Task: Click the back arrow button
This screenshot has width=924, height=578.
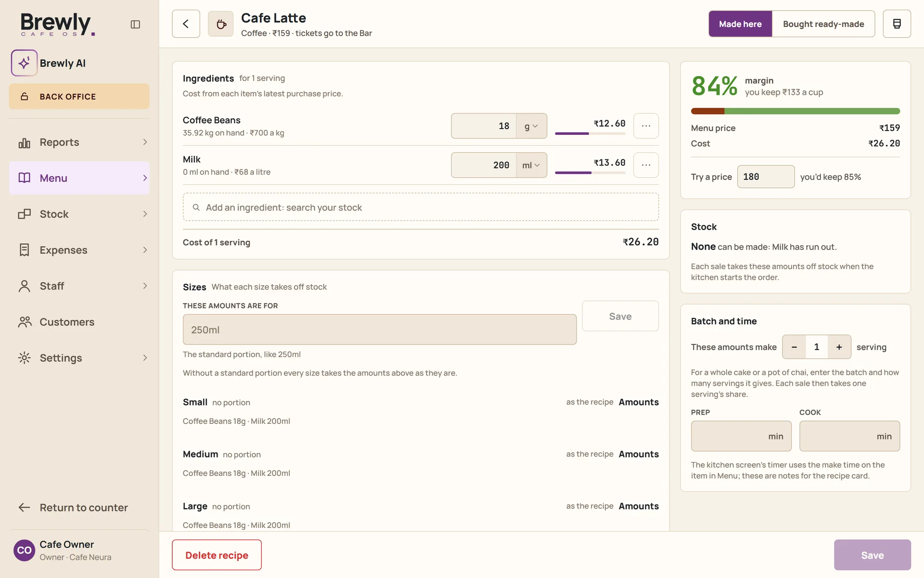Action: pos(186,24)
